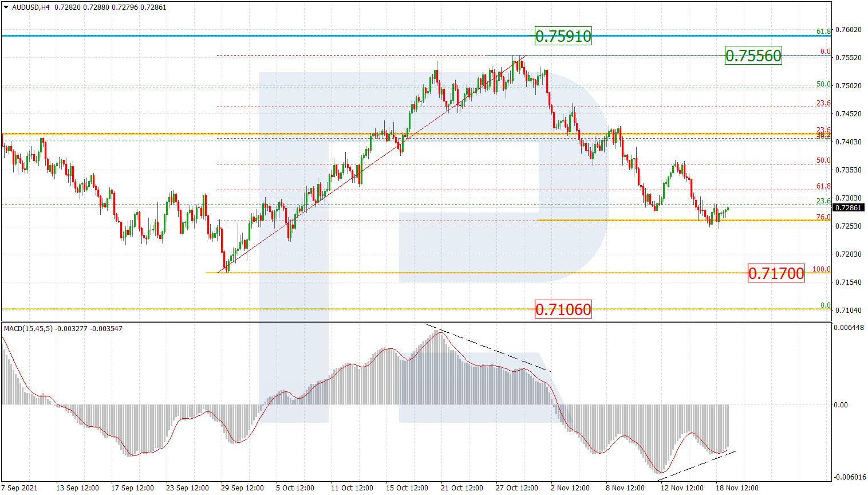Click the 2 Nov 12:00 date label
Image resolution: width=868 pixels, height=495 pixels.
[x=570, y=488]
